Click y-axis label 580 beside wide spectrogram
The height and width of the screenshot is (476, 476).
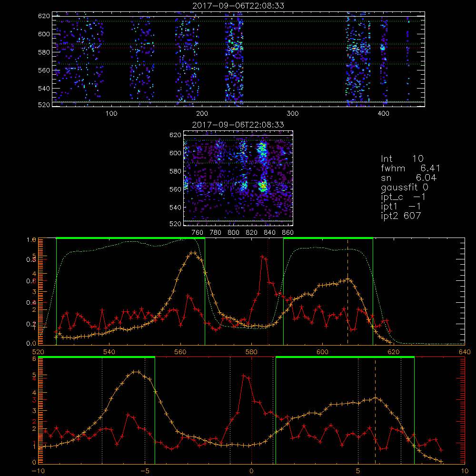[44, 52]
